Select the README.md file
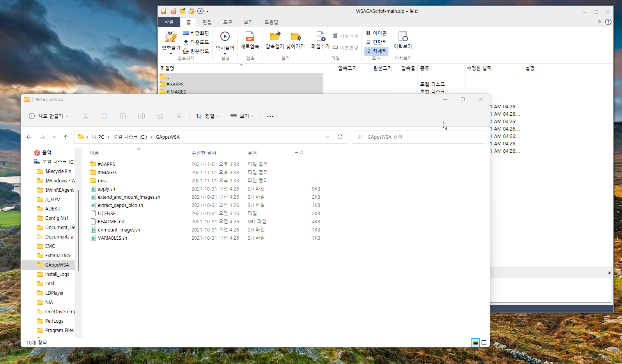Image resolution: width=622 pixels, height=364 pixels. (111, 222)
